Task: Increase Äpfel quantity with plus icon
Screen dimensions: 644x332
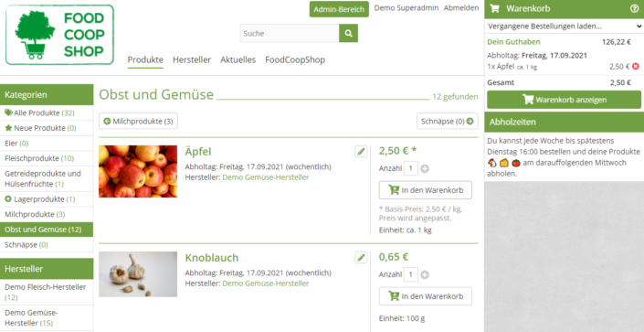Action: coord(425,168)
